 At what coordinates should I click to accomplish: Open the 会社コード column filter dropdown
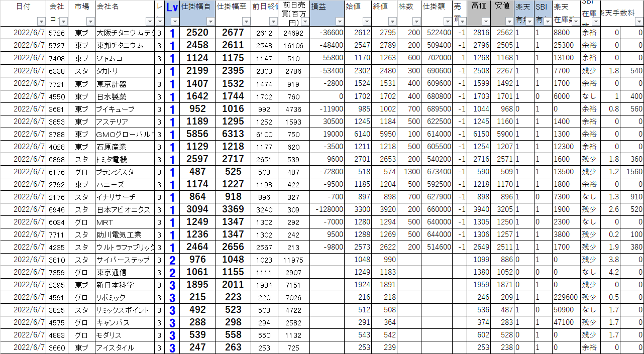[x=63, y=22]
